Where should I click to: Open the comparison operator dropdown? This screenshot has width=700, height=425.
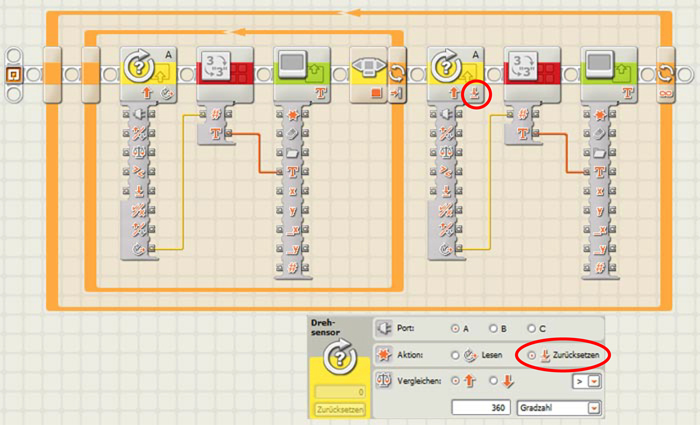(596, 380)
